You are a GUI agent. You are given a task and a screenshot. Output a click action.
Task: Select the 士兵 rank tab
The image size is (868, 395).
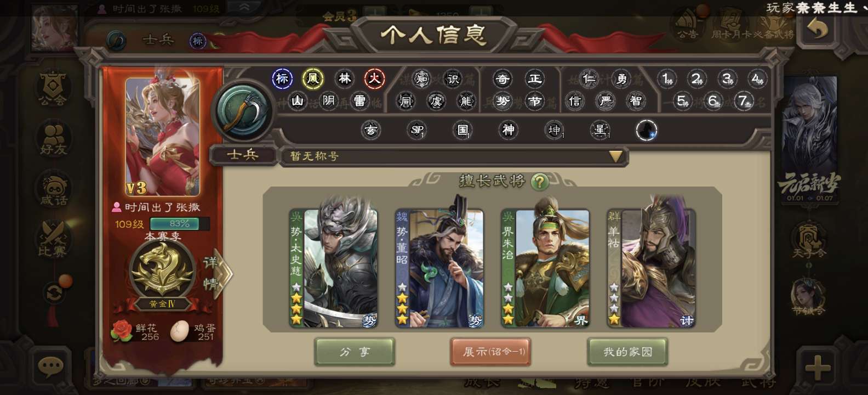243,155
